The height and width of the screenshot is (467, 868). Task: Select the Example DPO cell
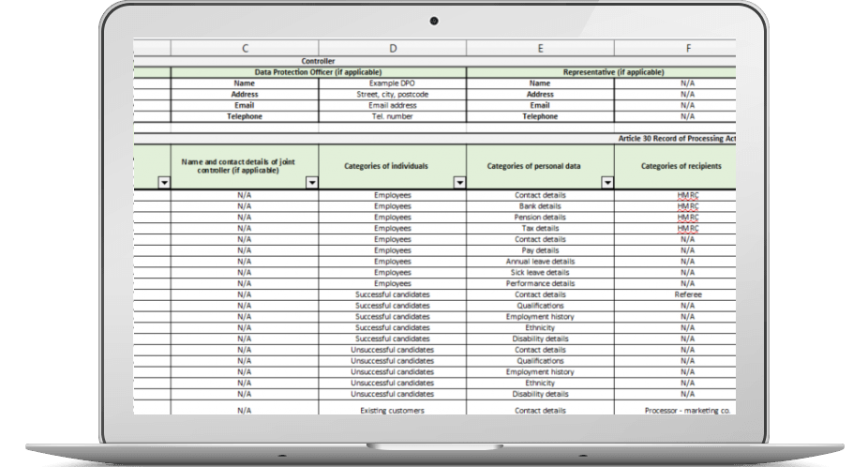(x=393, y=83)
